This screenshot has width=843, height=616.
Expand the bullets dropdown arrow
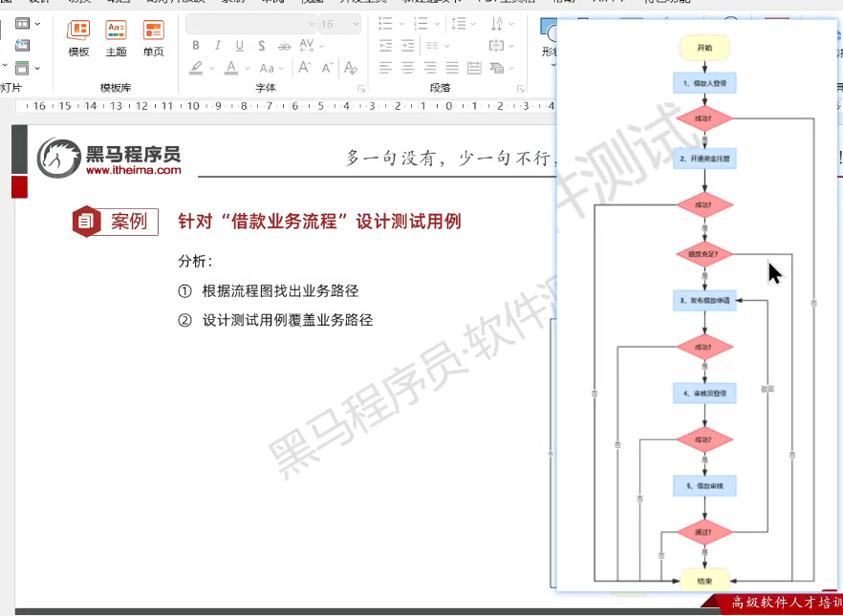click(401, 24)
